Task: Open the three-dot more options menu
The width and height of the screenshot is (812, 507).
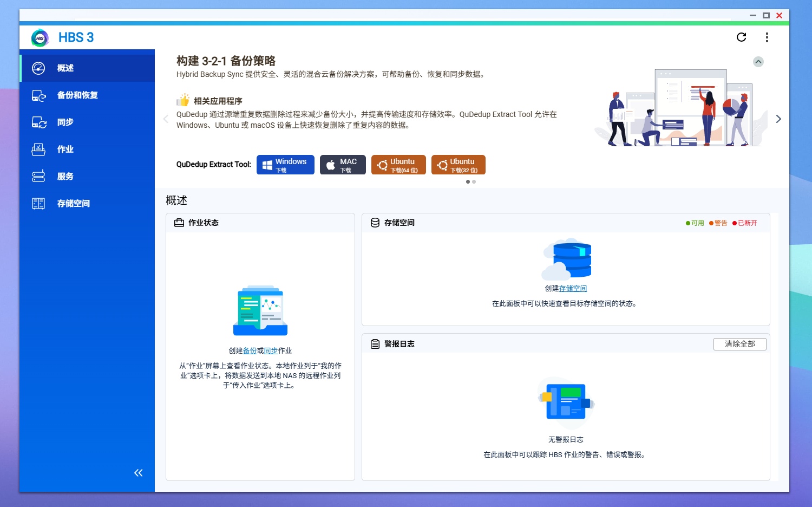Action: (767, 37)
